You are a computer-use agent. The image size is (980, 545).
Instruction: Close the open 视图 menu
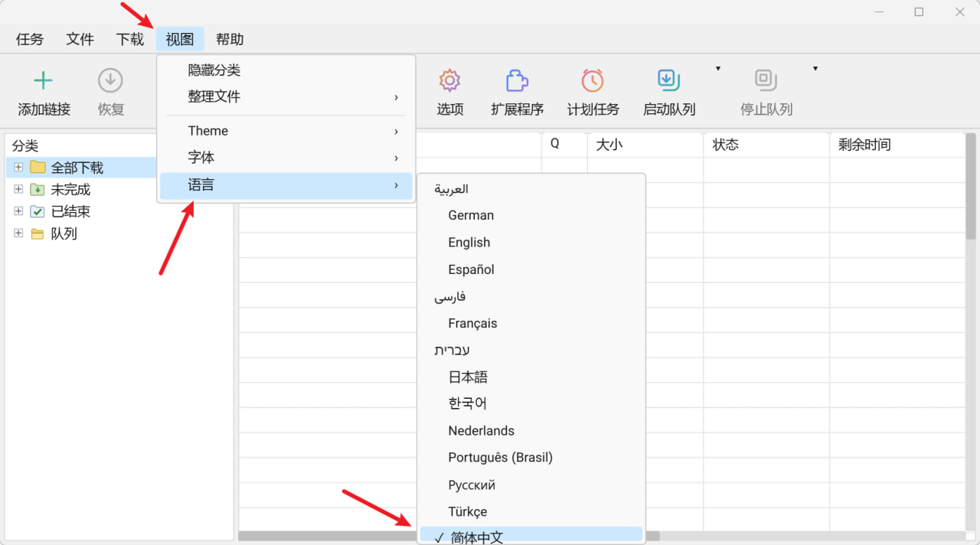[x=180, y=39]
